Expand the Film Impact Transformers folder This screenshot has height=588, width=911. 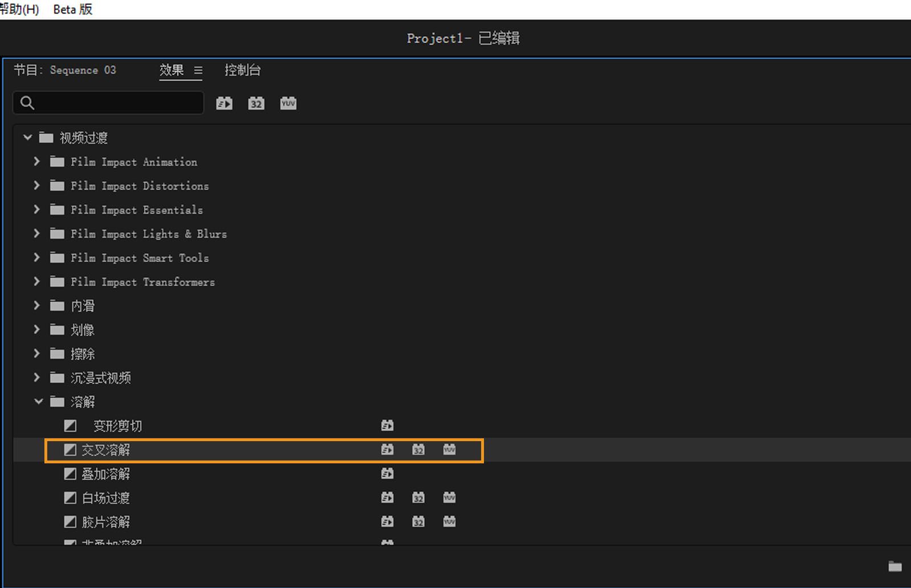tap(37, 282)
